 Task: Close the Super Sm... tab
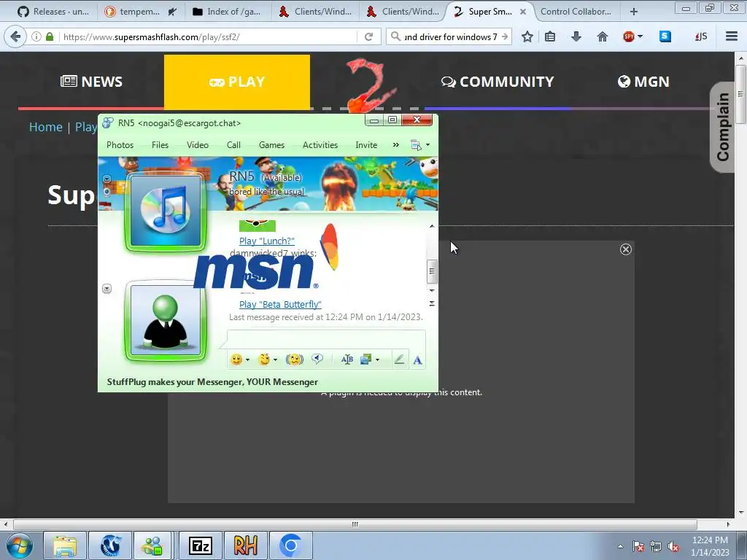click(x=522, y=12)
